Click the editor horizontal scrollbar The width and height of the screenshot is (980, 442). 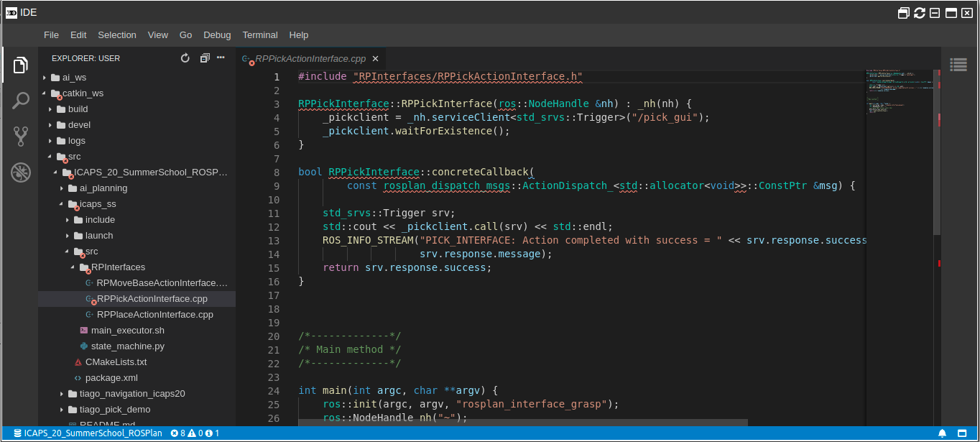point(523,423)
